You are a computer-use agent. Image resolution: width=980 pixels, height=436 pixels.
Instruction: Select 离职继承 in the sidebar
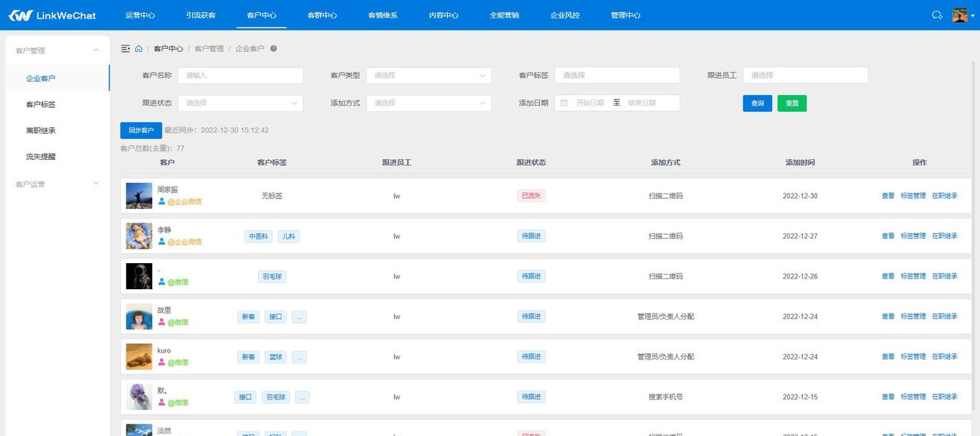tap(57, 131)
